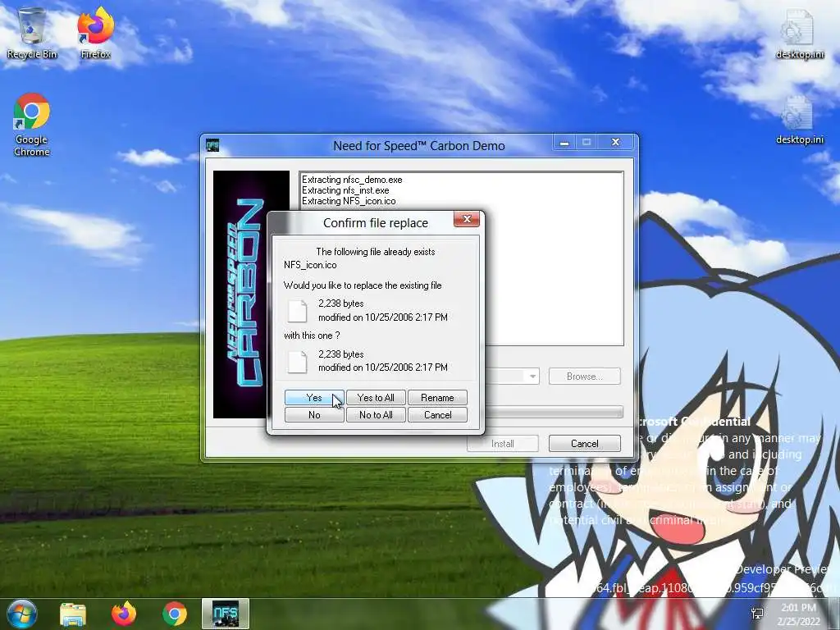Click the network icon in system tray

[757, 614]
